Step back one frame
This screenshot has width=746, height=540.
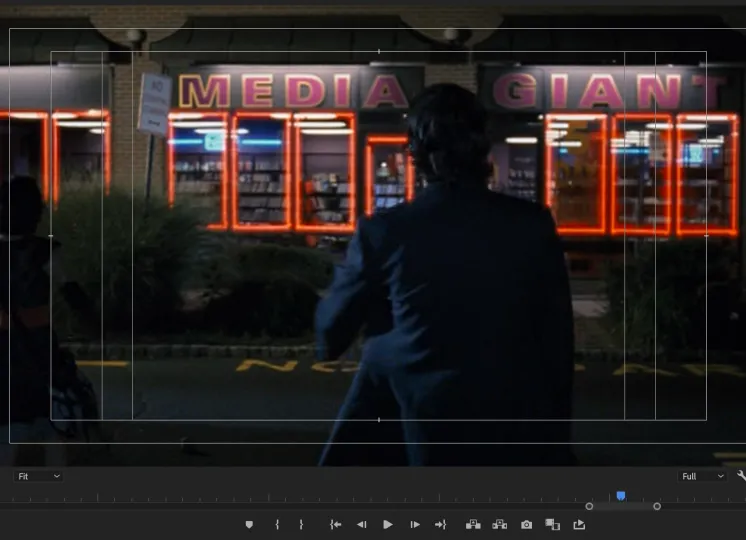click(362, 524)
